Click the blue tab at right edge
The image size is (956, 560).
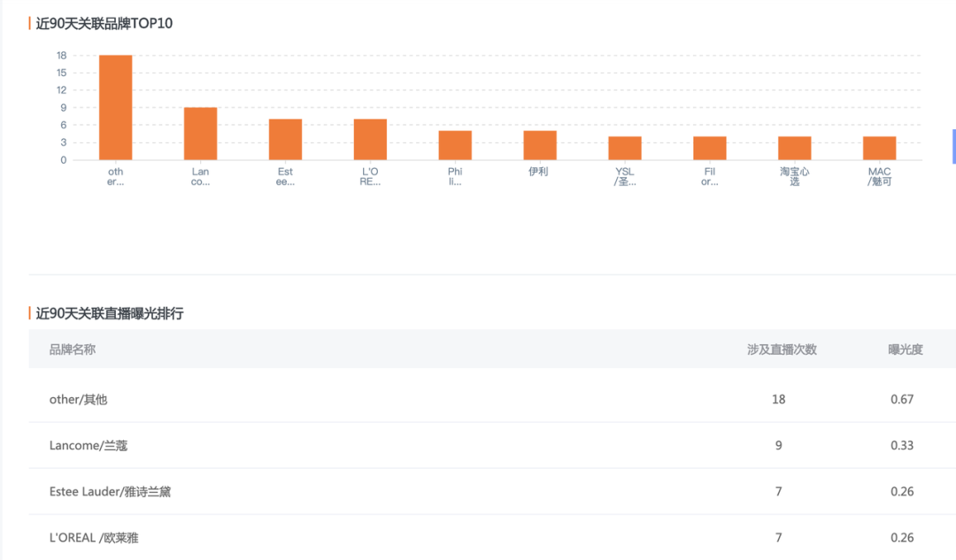pyautogui.click(x=954, y=146)
